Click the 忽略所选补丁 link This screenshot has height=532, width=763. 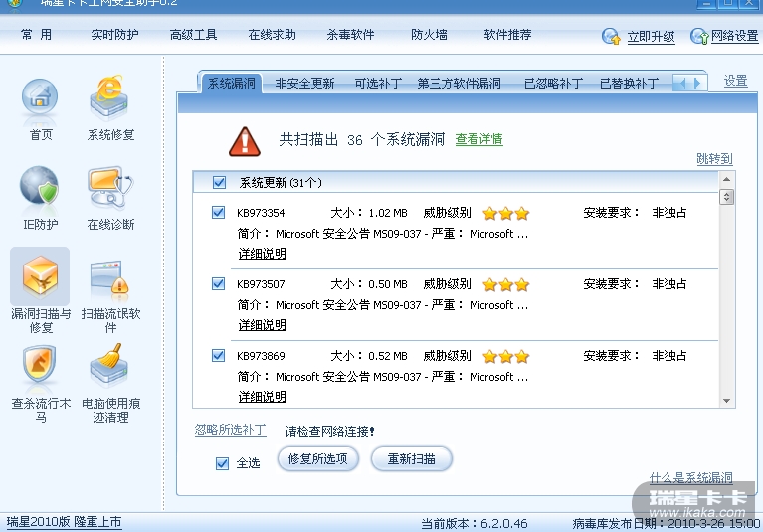coord(230,430)
